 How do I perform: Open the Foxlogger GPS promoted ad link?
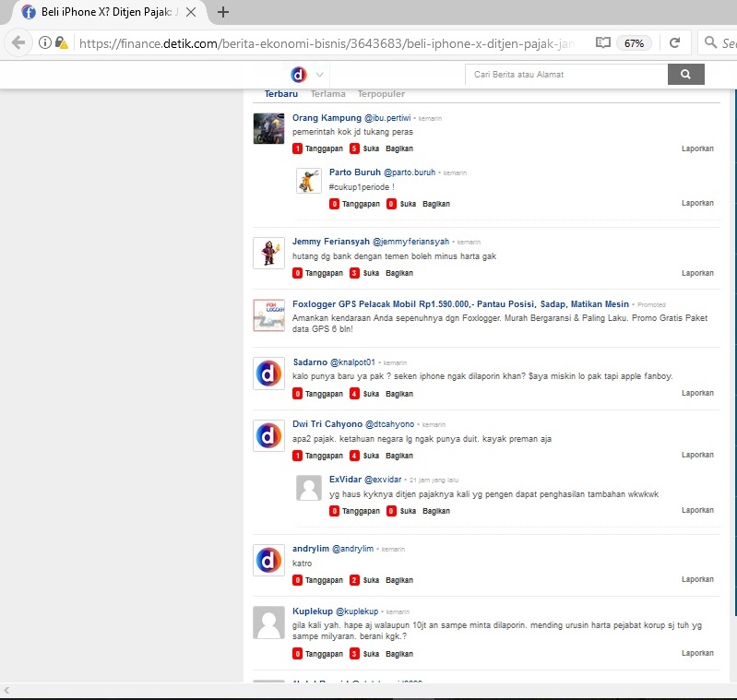click(x=460, y=304)
